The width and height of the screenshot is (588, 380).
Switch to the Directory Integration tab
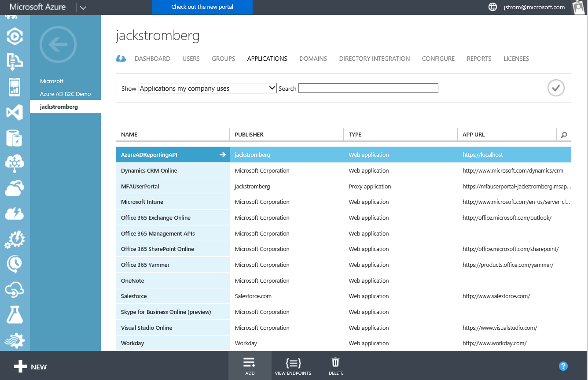coord(375,59)
